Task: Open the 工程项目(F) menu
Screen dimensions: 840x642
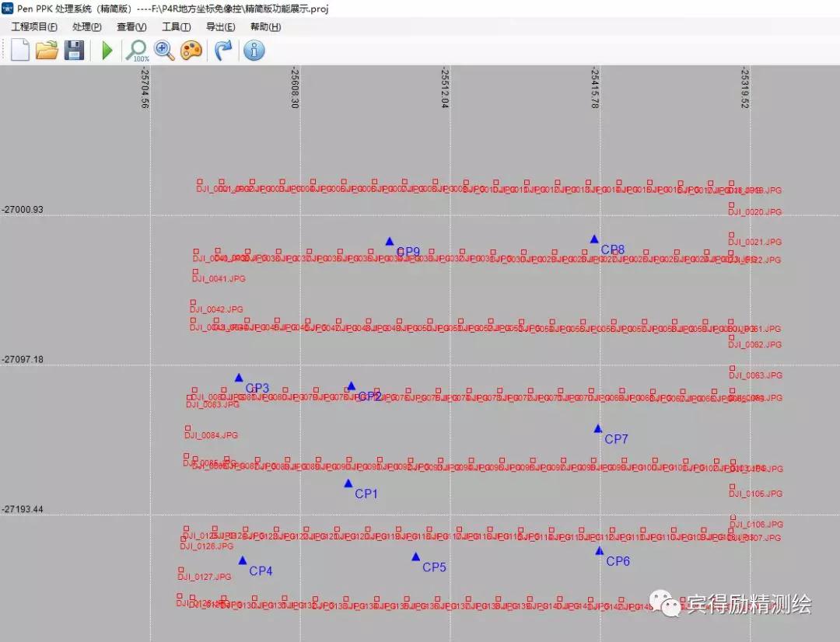Action: click(34, 27)
